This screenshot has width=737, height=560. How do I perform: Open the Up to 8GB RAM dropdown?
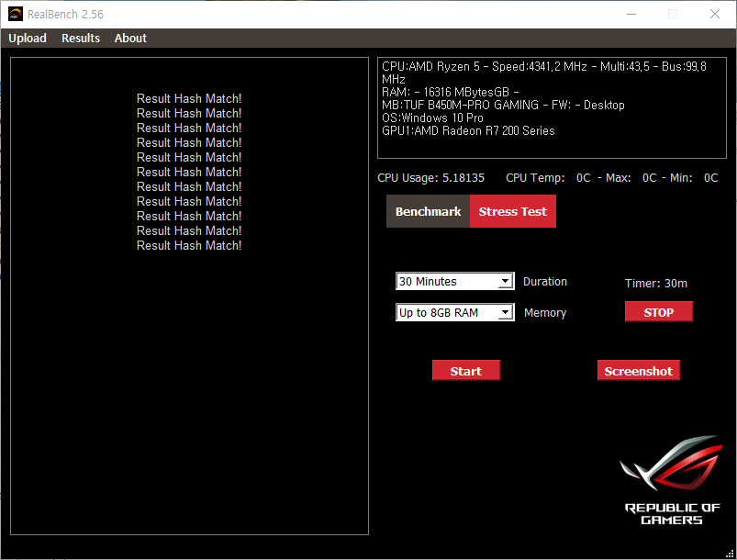(454, 313)
